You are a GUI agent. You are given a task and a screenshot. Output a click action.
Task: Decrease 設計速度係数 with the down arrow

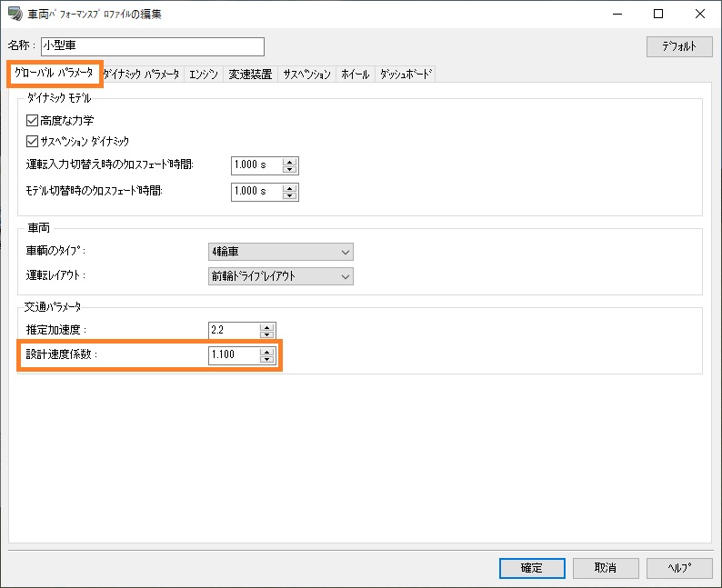(267, 359)
